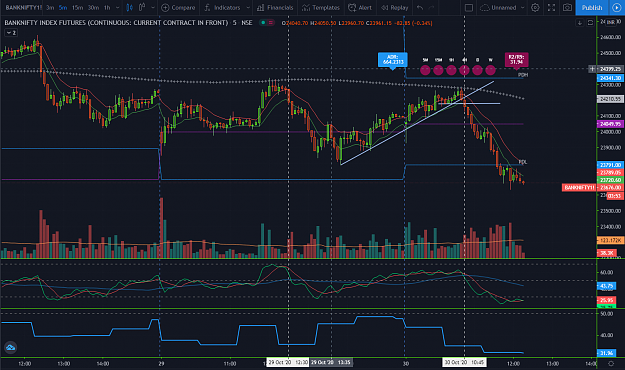The width and height of the screenshot is (625, 370).
Task: Toggle the green status dot in legend
Action: pyautogui.click(x=263, y=23)
